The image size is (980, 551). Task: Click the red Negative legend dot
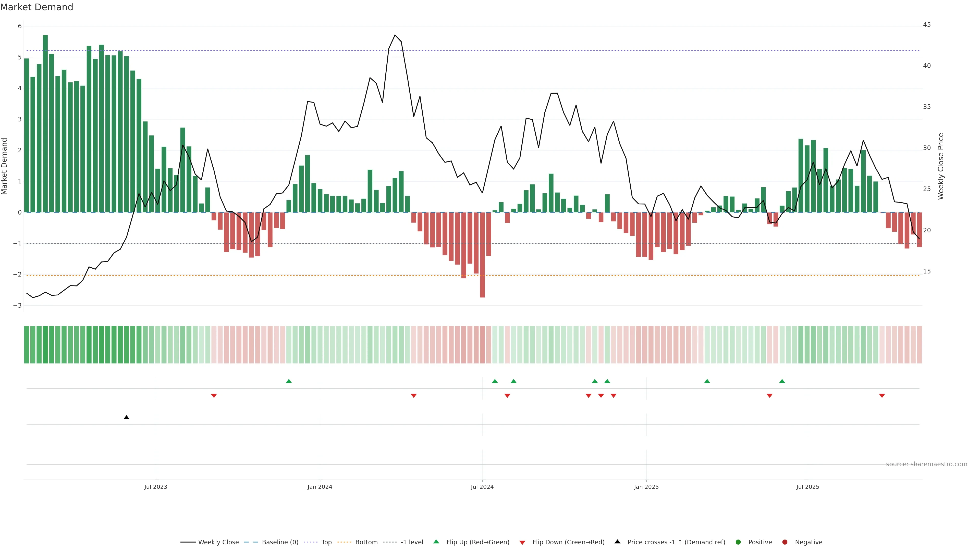[785, 542]
